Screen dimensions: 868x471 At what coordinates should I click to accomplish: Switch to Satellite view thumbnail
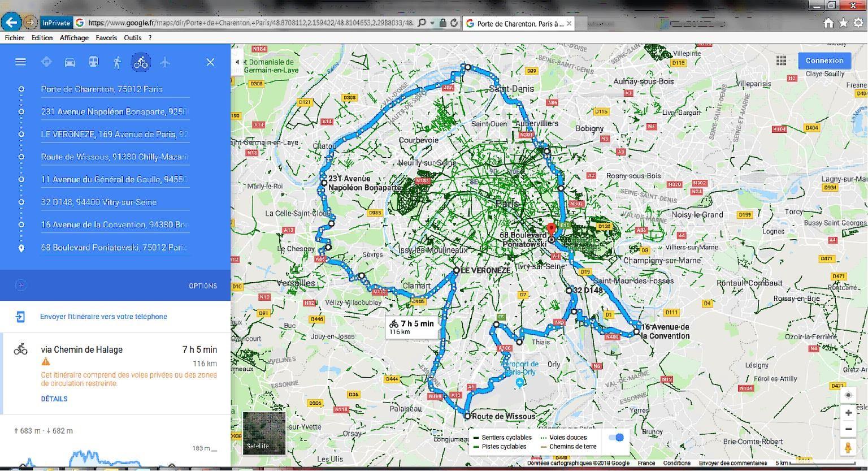[x=264, y=433]
